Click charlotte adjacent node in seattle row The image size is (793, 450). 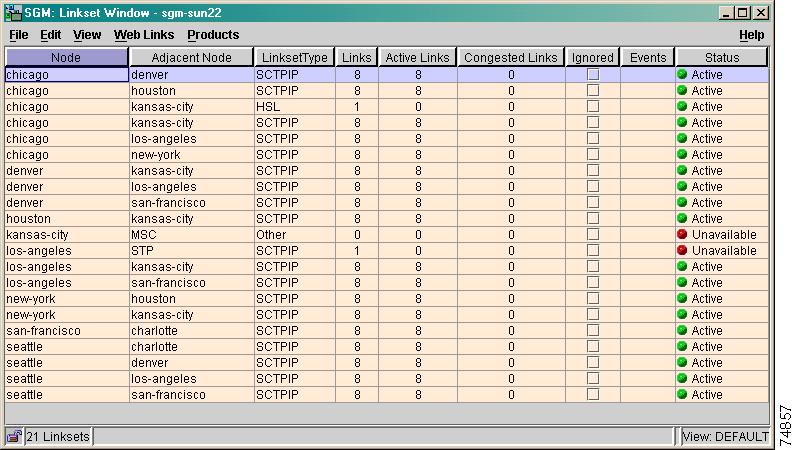point(192,346)
